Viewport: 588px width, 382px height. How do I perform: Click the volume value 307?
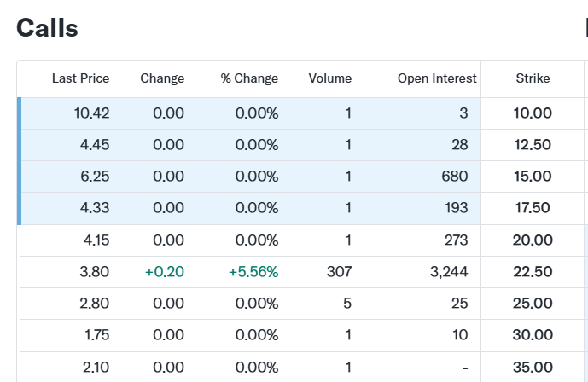click(x=339, y=271)
